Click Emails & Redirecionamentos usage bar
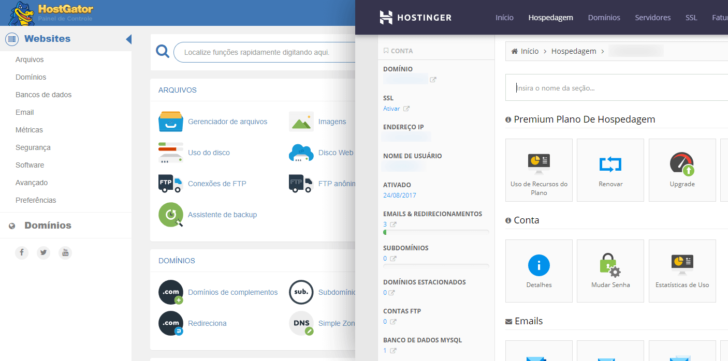 [x=436, y=232]
